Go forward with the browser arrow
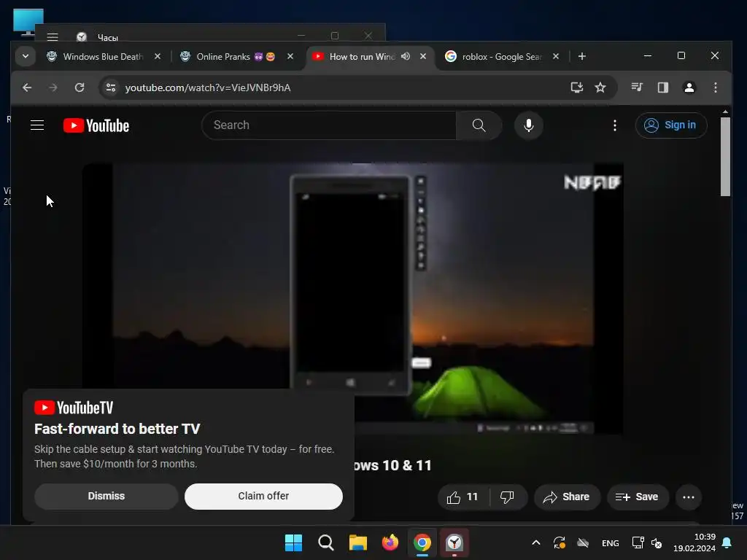This screenshot has height=560, width=747. click(53, 87)
